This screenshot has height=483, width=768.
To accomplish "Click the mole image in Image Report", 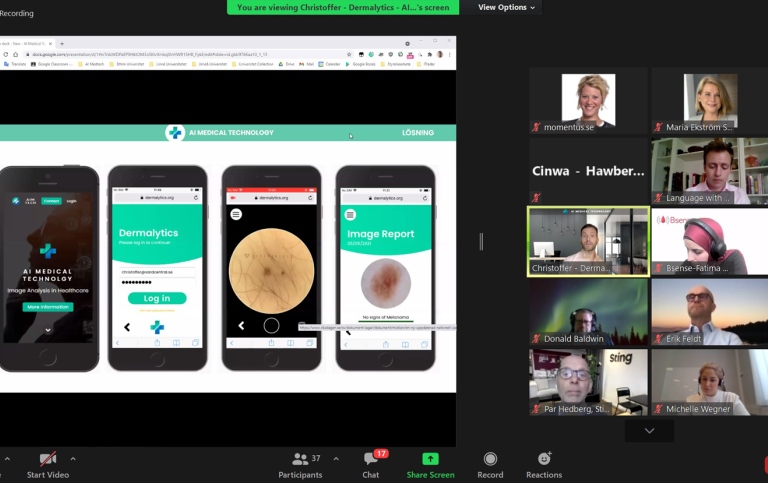I will point(386,284).
